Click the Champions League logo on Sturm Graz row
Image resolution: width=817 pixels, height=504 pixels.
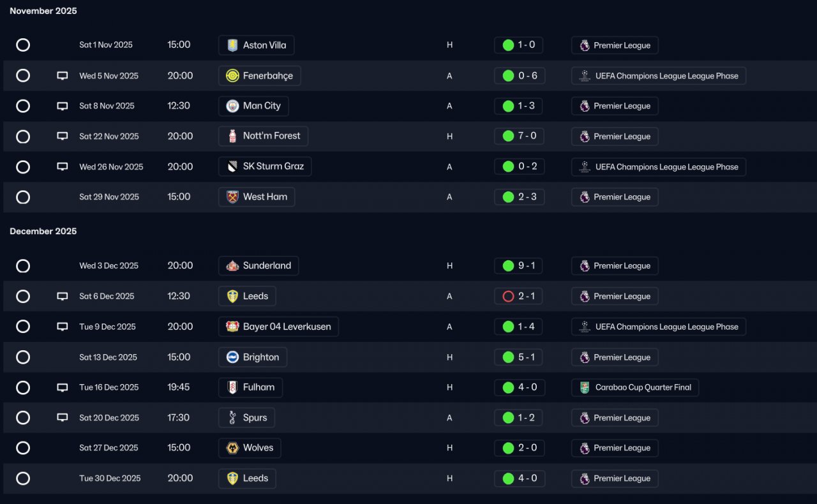pyautogui.click(x=585, y=167)
